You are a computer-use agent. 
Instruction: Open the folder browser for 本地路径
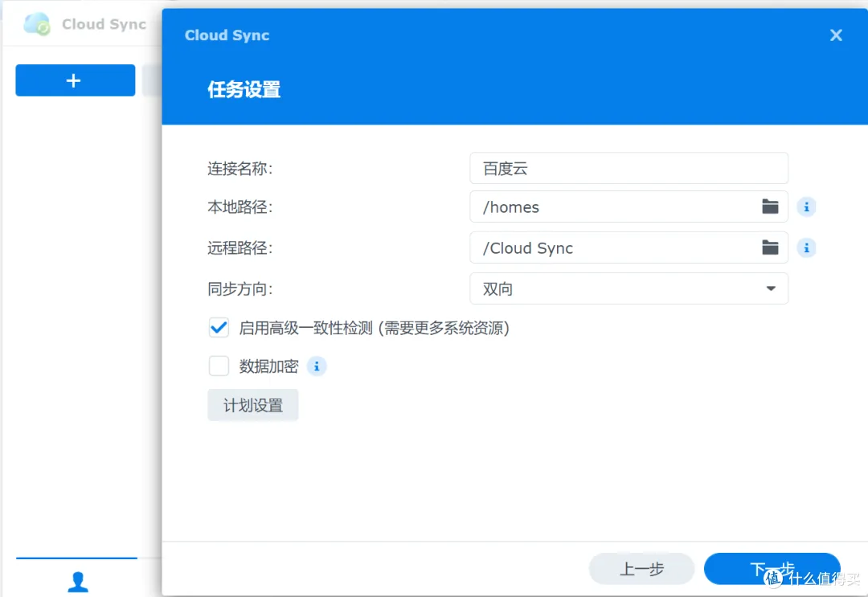click(x=769, y=206)
